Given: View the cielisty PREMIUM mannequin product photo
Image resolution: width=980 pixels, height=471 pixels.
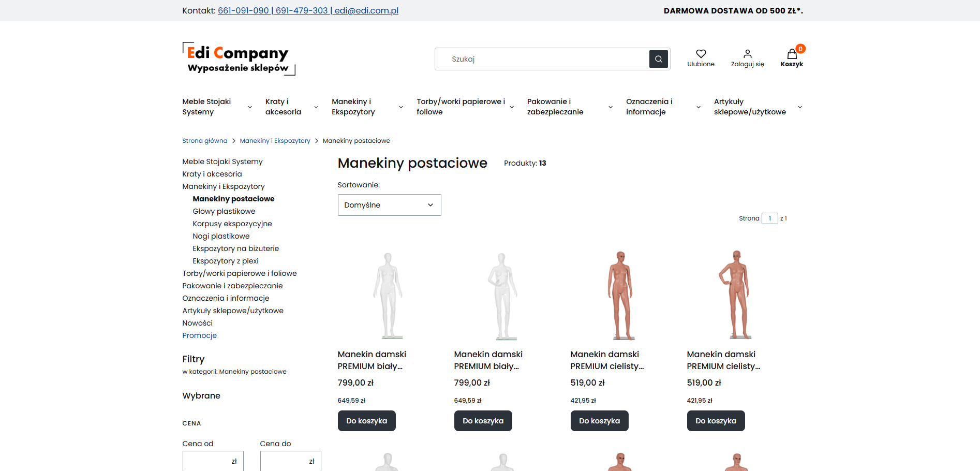Looking at the screenshot, I should [x=621, y=295].
